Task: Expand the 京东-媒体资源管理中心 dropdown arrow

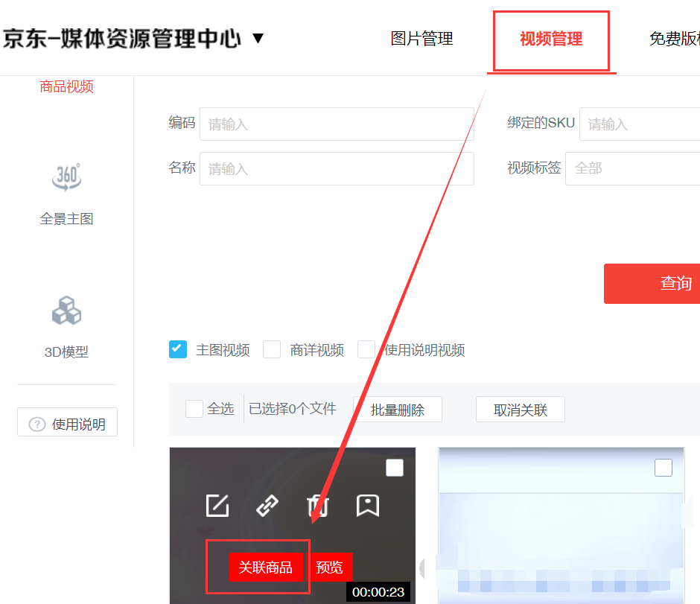Action: tap(258, 38)
